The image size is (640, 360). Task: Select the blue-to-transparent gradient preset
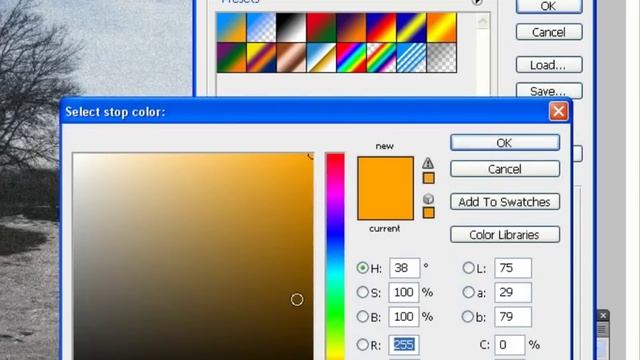pyautogui.click(x=261, y=28)
